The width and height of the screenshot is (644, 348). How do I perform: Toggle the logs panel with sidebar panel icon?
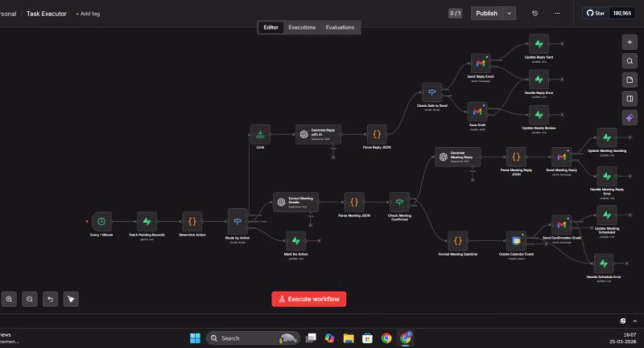tap(629, 98)
